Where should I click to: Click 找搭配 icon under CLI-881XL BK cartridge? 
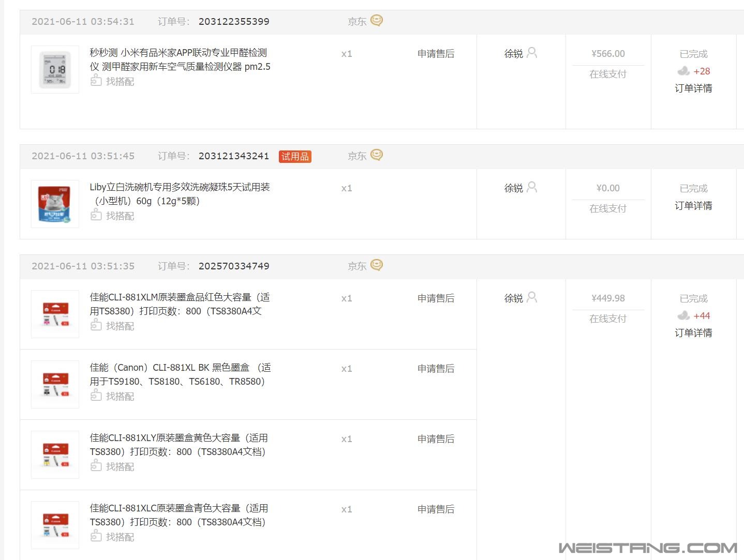(96, 395)
